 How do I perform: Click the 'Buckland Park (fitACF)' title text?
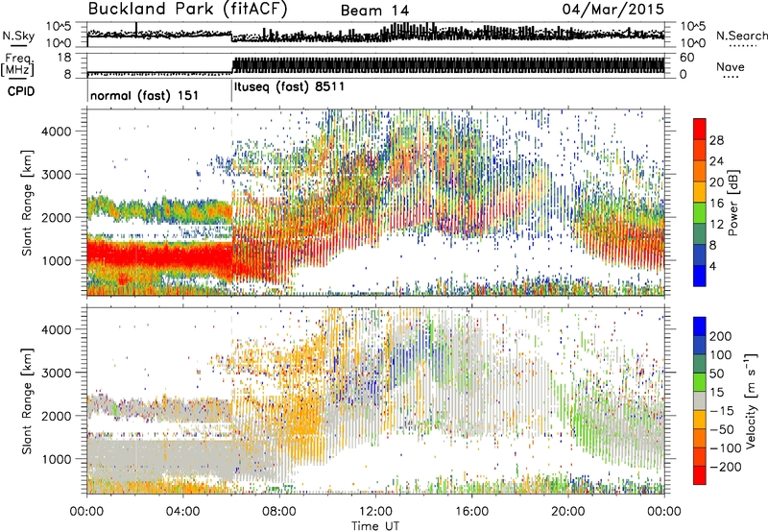[x=187, y=10]
